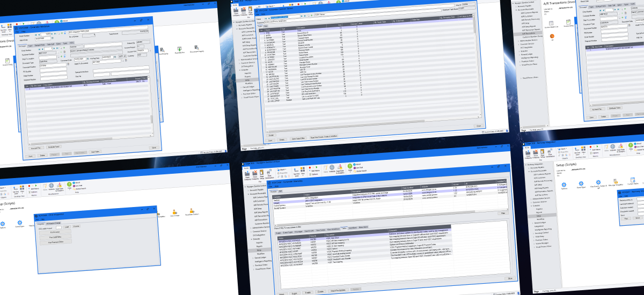Viewport: 644px width, 295px height.
Task: Click Batch Date field in top-left invoice form
Action: tap(42, 40)
